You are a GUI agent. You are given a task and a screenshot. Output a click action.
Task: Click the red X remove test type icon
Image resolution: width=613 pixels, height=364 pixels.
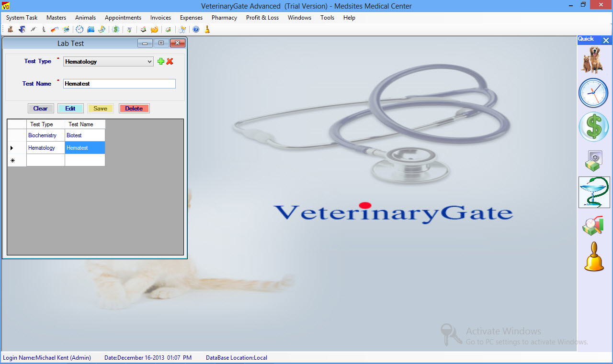170,62
